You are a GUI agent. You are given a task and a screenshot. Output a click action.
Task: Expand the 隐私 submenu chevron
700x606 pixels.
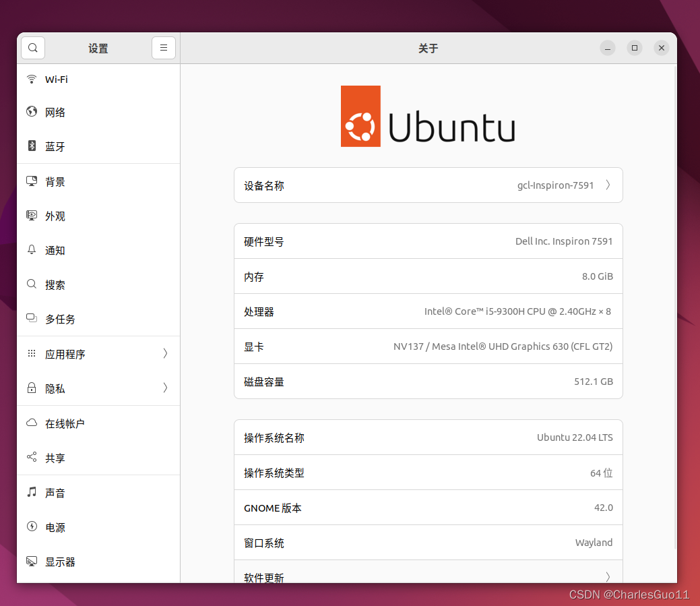tap(165, 388)
